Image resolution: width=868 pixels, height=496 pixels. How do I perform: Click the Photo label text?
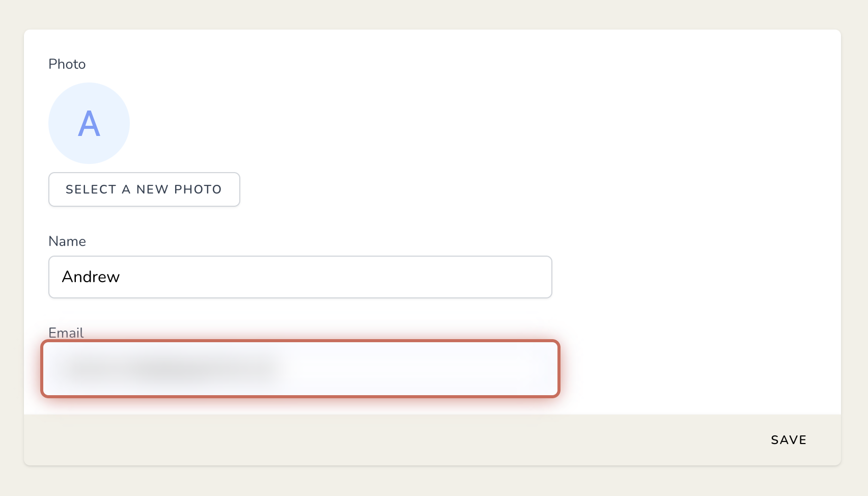tap(67, 64)
